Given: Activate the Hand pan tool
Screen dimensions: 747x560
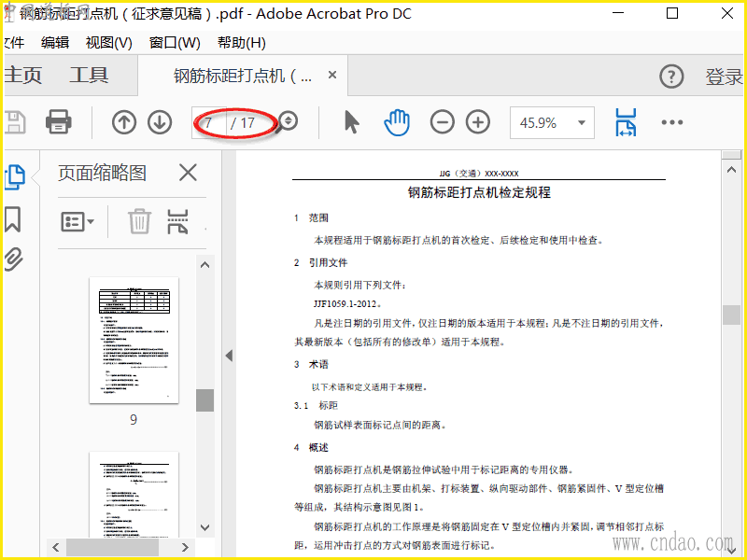Looking at the screenshot, I should point(397,122).
